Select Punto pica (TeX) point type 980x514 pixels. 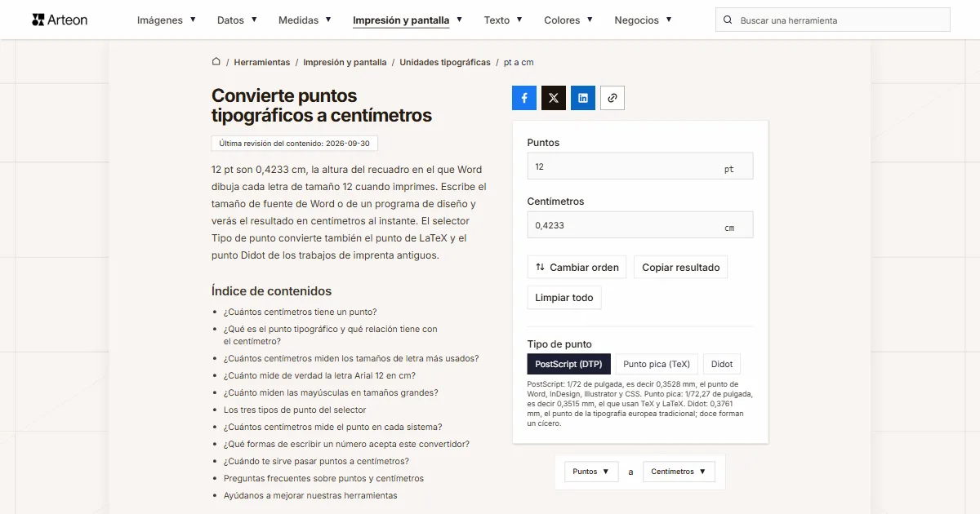(657, 364)
